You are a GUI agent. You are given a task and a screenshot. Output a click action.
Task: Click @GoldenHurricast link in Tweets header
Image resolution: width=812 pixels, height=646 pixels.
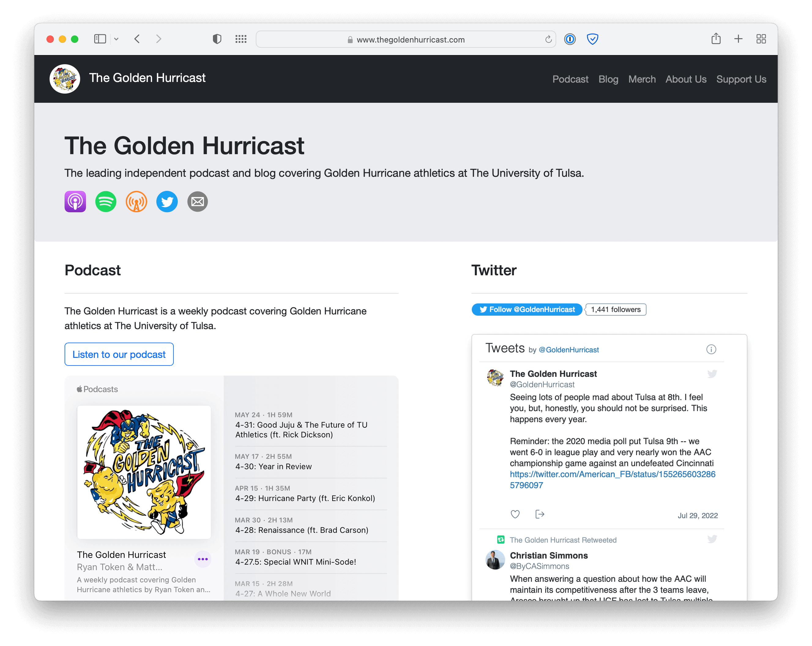tap(569, 350)
